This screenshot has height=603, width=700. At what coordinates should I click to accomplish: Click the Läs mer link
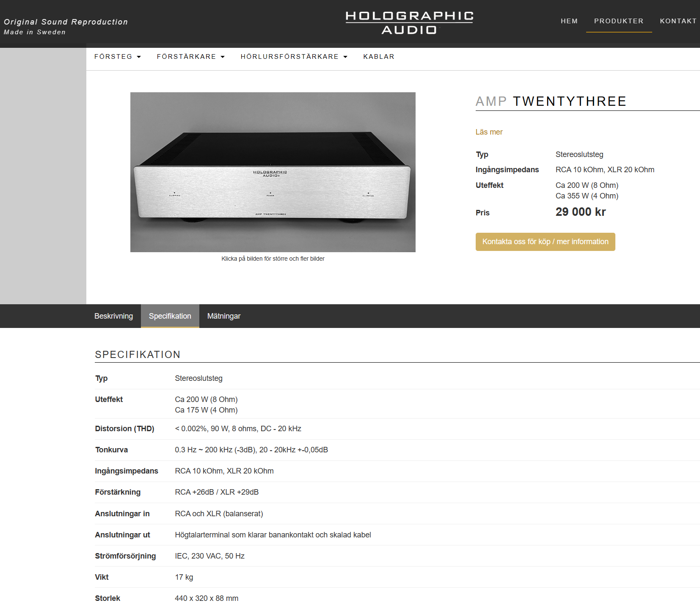coord(489,132)
